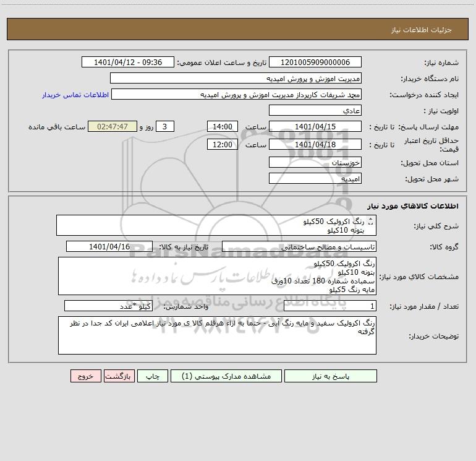Click the شرح کلی نیاز text area

click(x=216, y=225)
